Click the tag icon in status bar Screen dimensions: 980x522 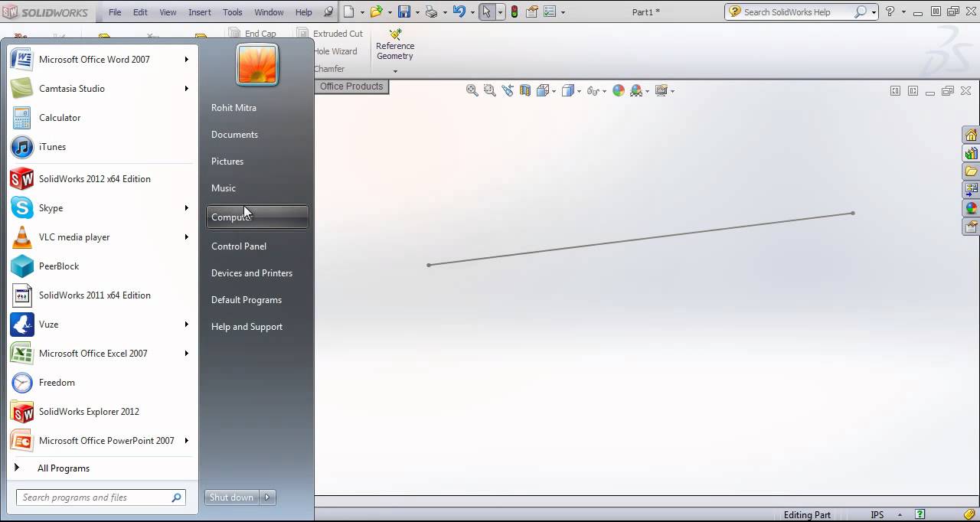pyautogui.click(x=969, y=514)
